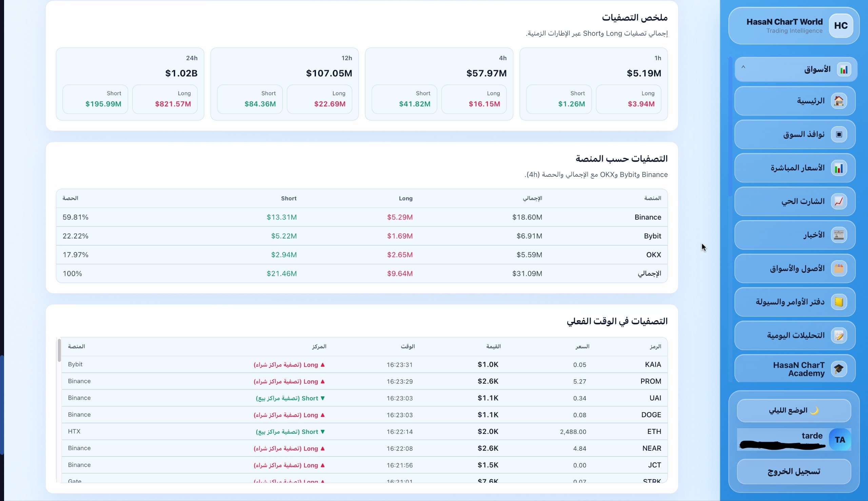Click the 24h total $1.02B
Viewport: 868px width, 501px height.
(x=181, y=73)
